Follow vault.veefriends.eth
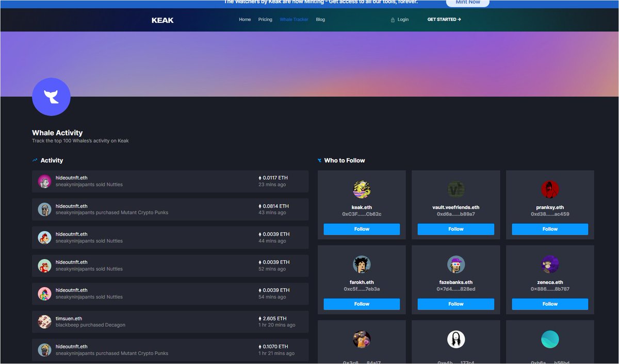 (456, 229)
